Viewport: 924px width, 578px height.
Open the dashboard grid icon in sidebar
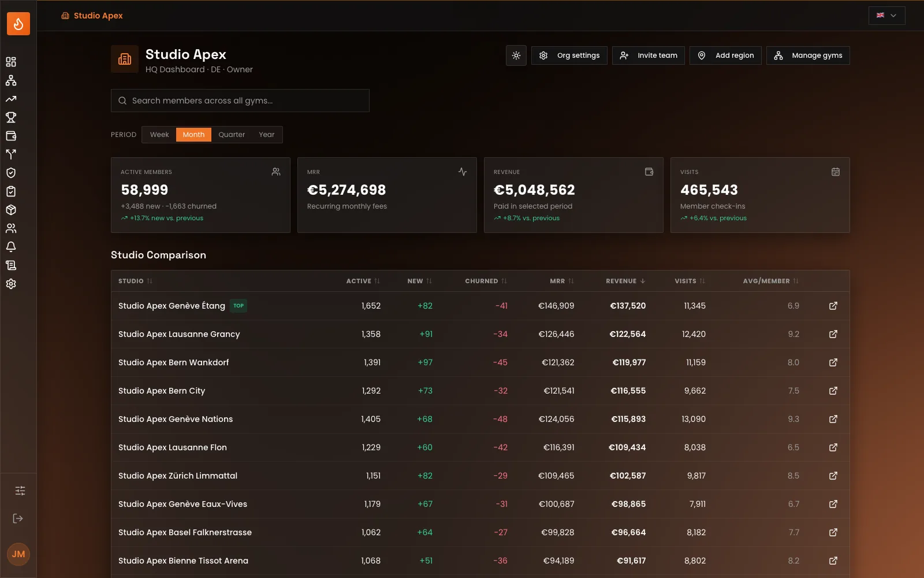point(11,62)
